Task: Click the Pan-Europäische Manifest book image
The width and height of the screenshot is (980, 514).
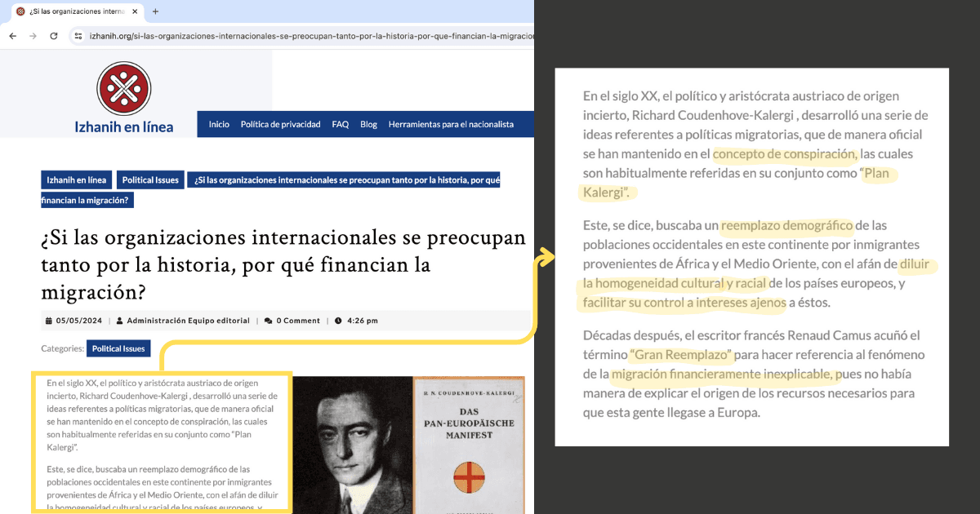Action: (468, 444)
